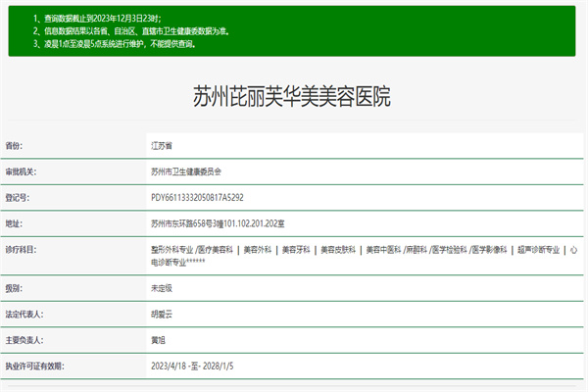The width and height of the screenshot is (588, 392).
Task: Click notice line about 凌晨1点至凌晨5点系统维护
Action: pos(115,44)
